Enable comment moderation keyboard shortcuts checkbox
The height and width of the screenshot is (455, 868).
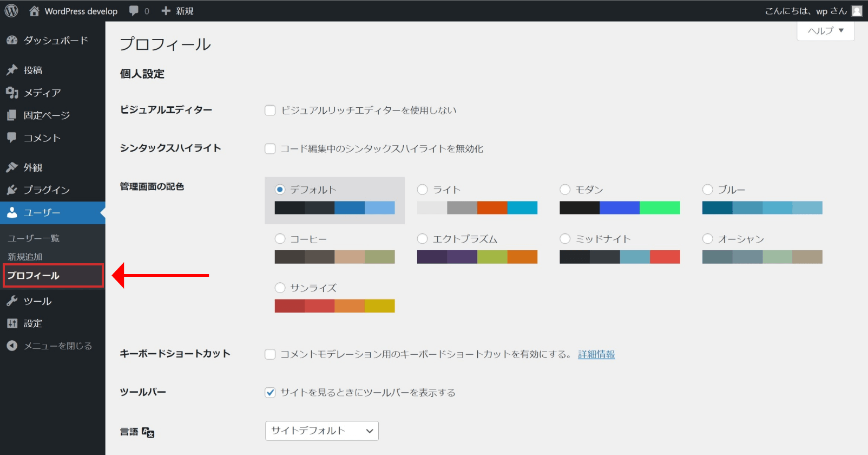pyautogui.click(x=270, y=354)
